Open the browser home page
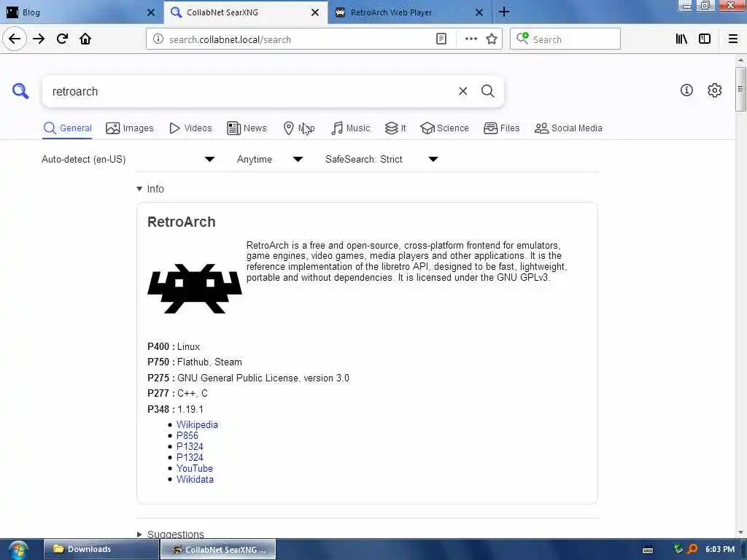 click(85, 39)
